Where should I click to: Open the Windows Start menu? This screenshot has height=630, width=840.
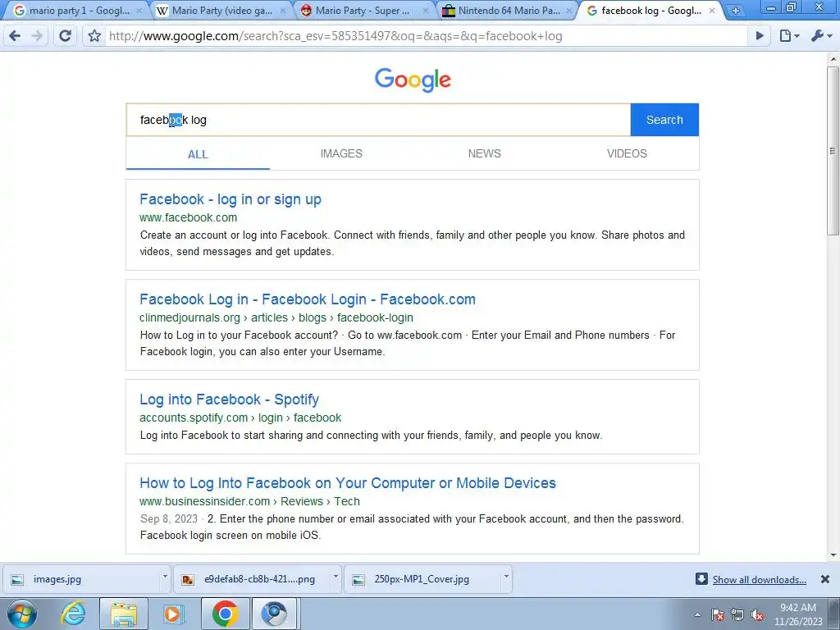(x=21, y=614)
